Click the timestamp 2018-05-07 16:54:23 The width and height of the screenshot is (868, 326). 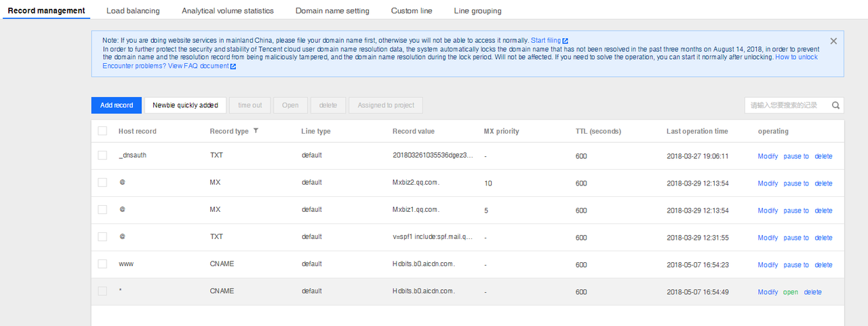[x=697, y=265]
